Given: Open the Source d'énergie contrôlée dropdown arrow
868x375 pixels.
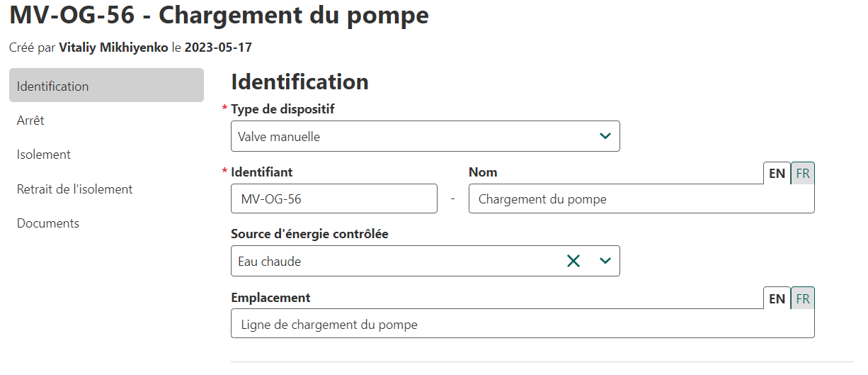Looking at the screenshot, I should (x=605, y=261).
